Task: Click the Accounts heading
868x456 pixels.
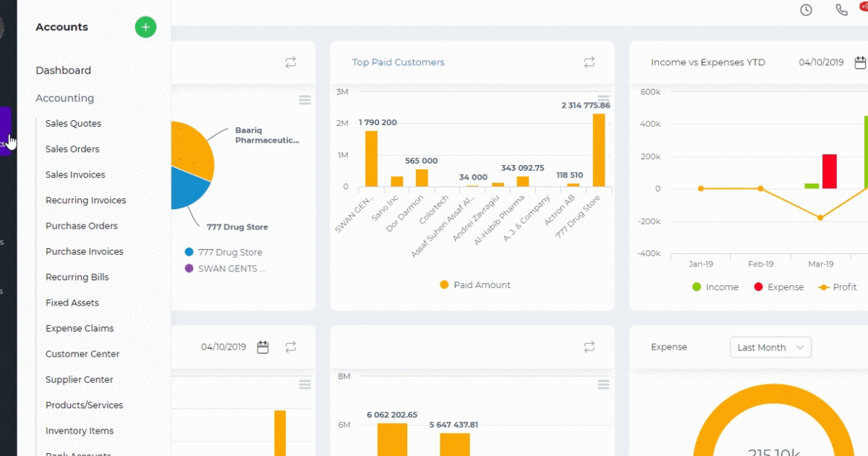Action: [62, 28]
